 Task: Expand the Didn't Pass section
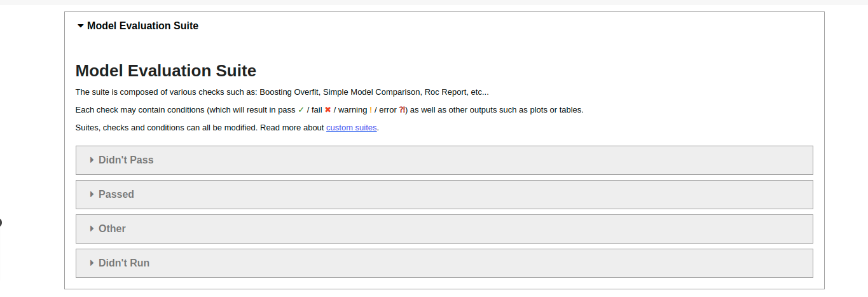coord(126,160)
